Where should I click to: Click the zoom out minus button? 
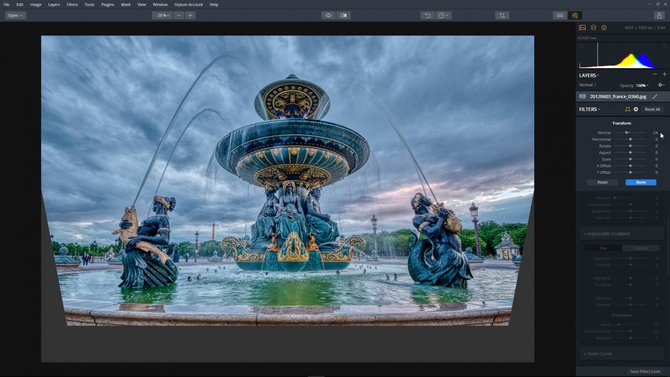click(179, 15)
